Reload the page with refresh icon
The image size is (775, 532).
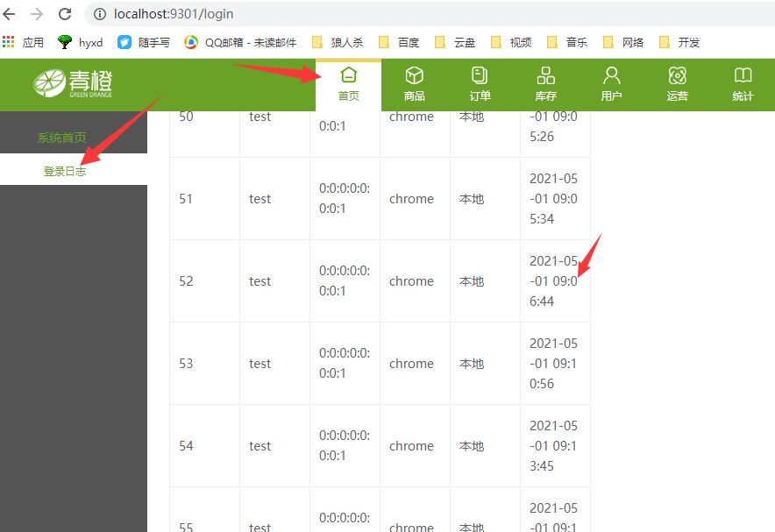[65, 14]
